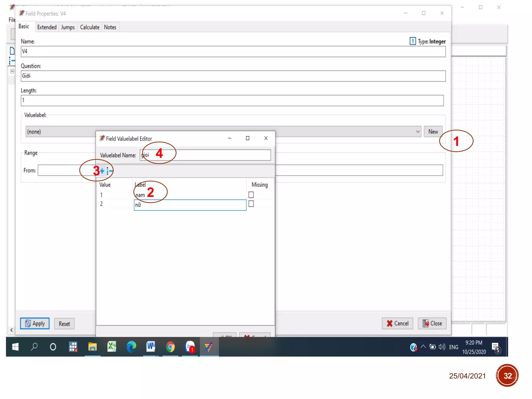Click the New valuelabel button
532x399 pixels.
(x=433, y=132)
